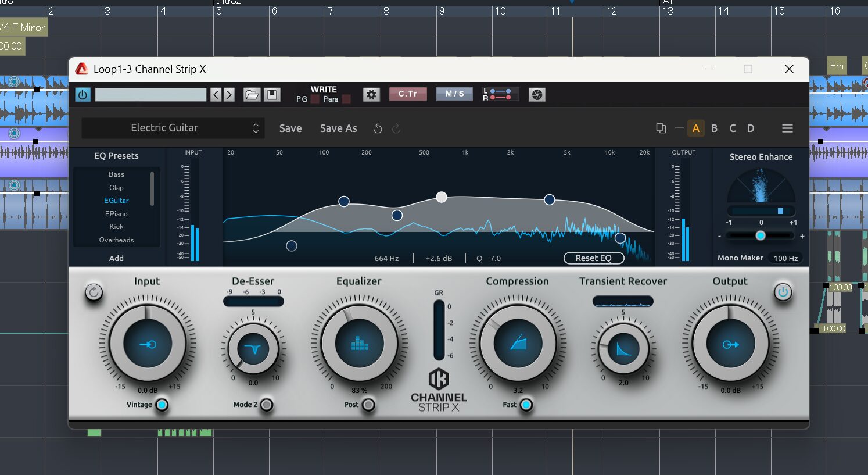Click the Save As button
Screen dimensions: 868x475
pyautogui.click(x=338, y=128)
